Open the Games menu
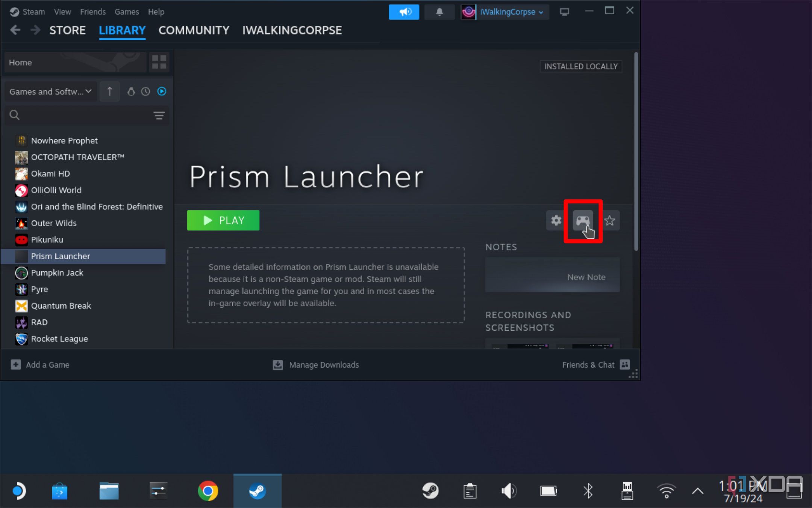This screenshot has height=508, width=812. pyautogui.click(x=127, y=12)
